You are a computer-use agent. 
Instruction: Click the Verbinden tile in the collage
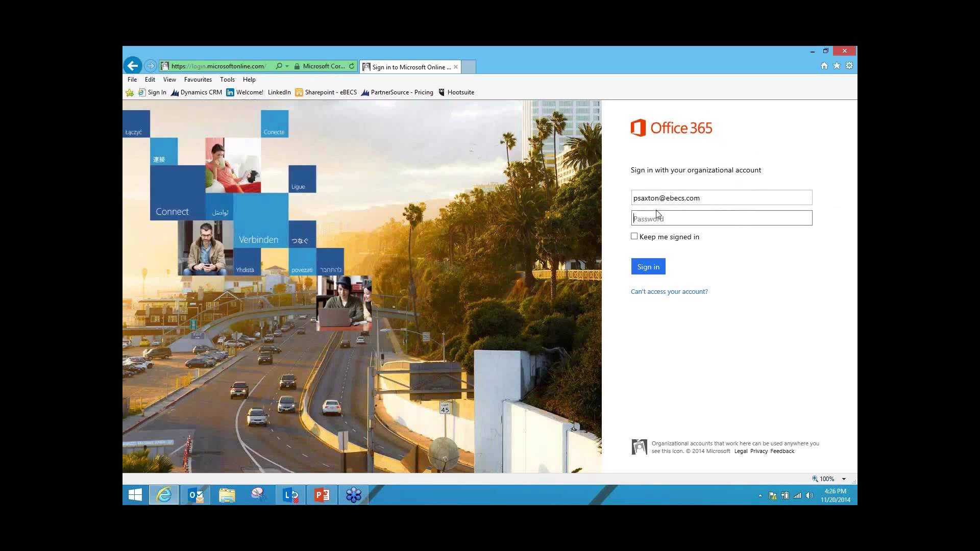261,220
